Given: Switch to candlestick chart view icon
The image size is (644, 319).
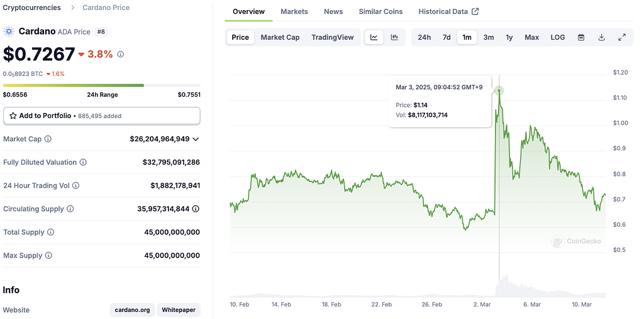Looking at the screenshot, I should (x=394, y=37).
